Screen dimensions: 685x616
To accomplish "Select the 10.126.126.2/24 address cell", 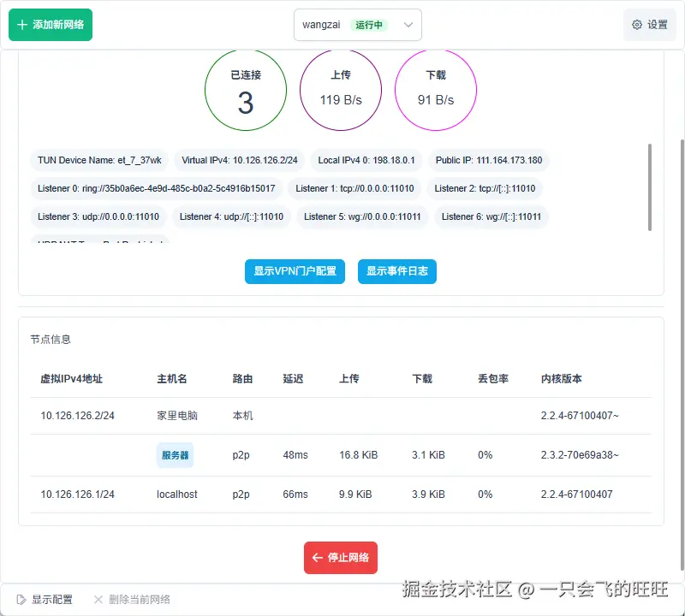I will coord(77,416).
